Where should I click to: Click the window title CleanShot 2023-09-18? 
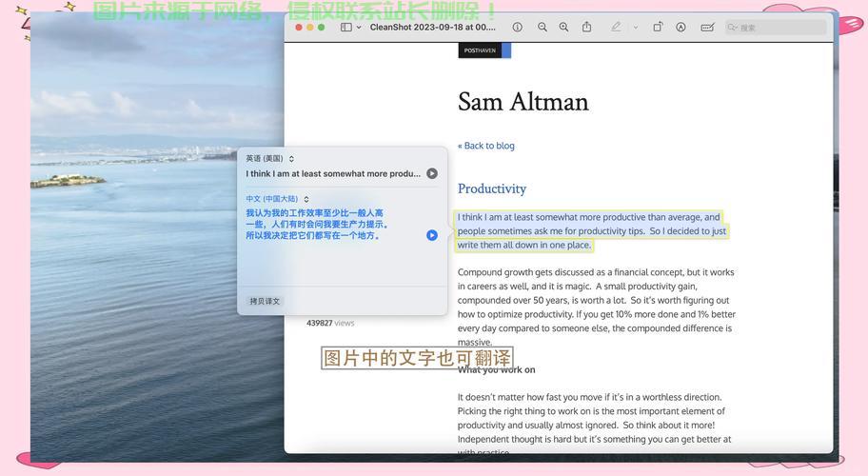(432, 27)
